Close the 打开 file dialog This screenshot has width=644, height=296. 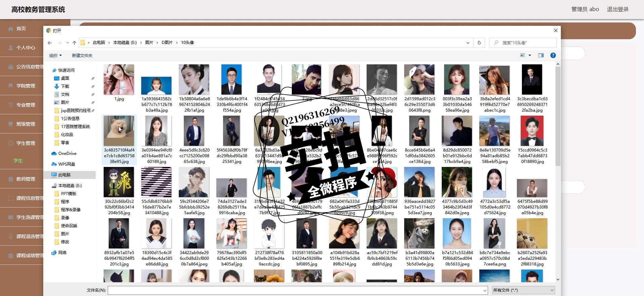tap(556, 31)
